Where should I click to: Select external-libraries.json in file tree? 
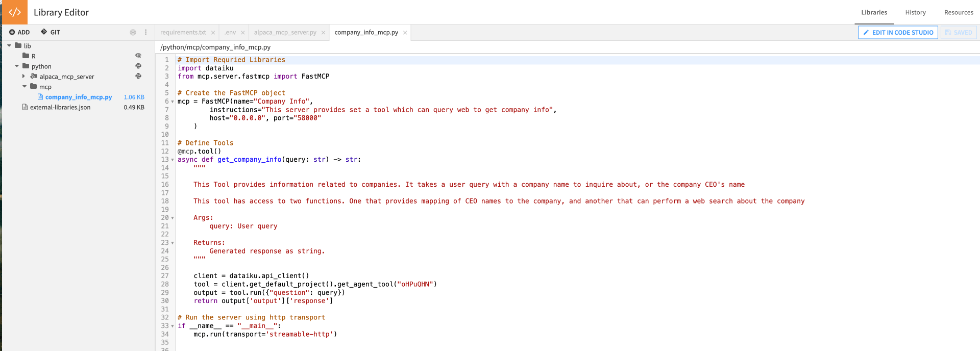tap(60, 107)
